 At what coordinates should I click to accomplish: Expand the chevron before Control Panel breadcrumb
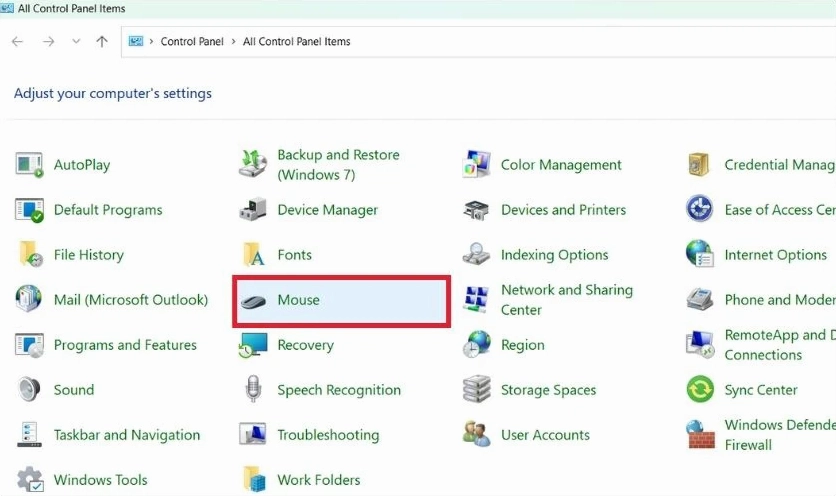[x=151, y=42]
